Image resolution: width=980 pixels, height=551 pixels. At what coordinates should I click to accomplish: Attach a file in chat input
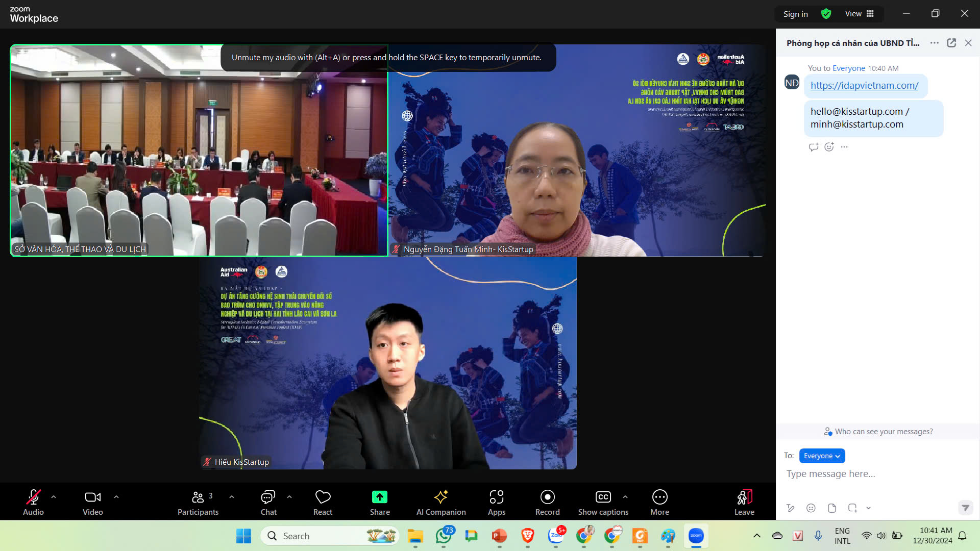pos(832,508)
